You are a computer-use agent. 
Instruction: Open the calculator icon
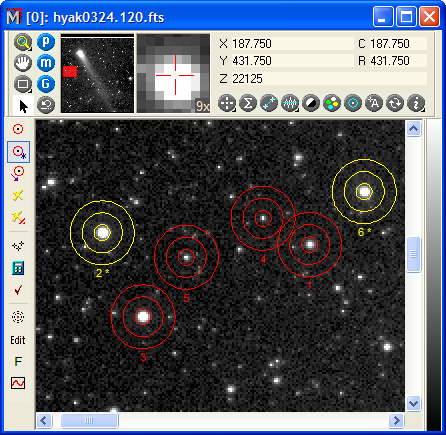click(x=18, y=268)
